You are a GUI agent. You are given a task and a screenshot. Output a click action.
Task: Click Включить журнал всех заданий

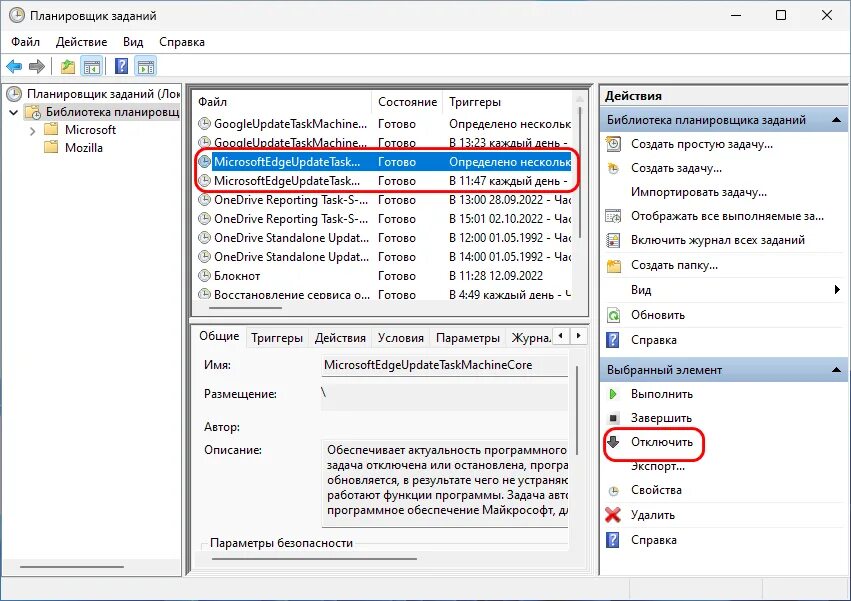tap(717, 240)
